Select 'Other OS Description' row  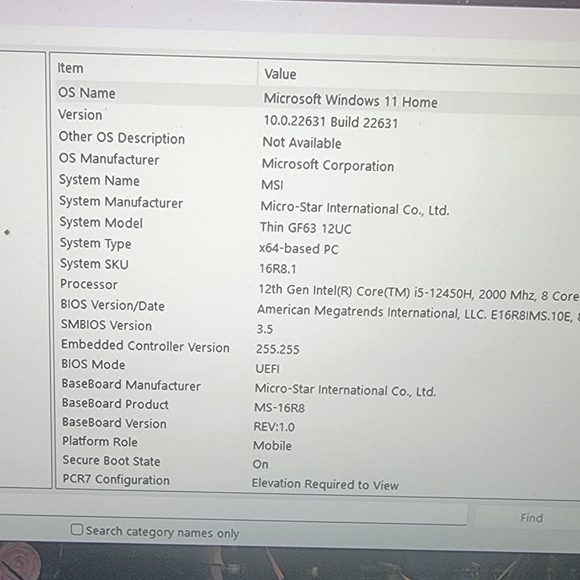click(x=122, y=137)
